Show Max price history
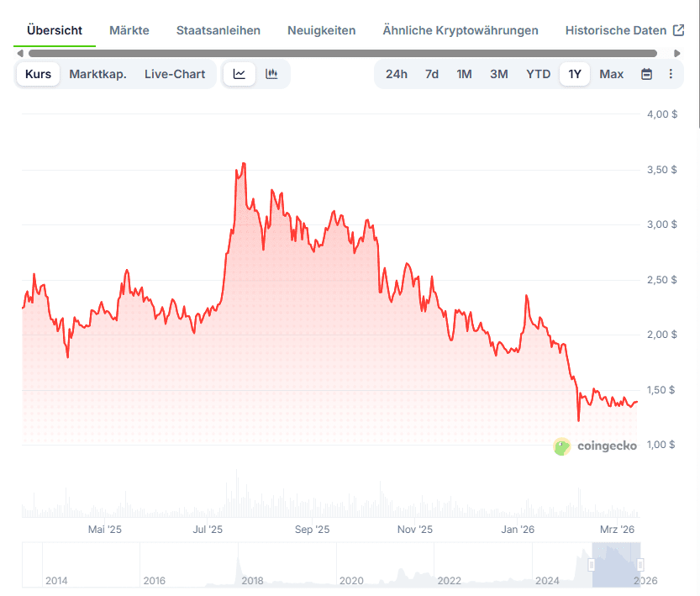Viewport: 700px width, 596px height. tap(611, 74)
